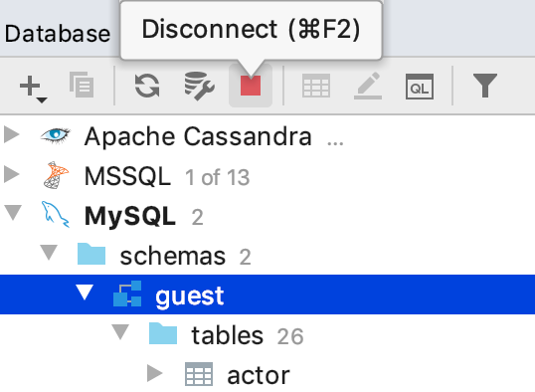The width and height of the screenshot is (535, 392).
Task: Click the ellipsis next to Apache Cassandra
Action: 335,143
